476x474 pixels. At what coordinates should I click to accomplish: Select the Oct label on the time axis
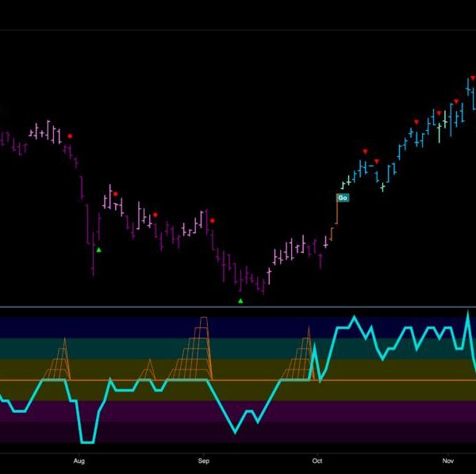tap(317, 461)
